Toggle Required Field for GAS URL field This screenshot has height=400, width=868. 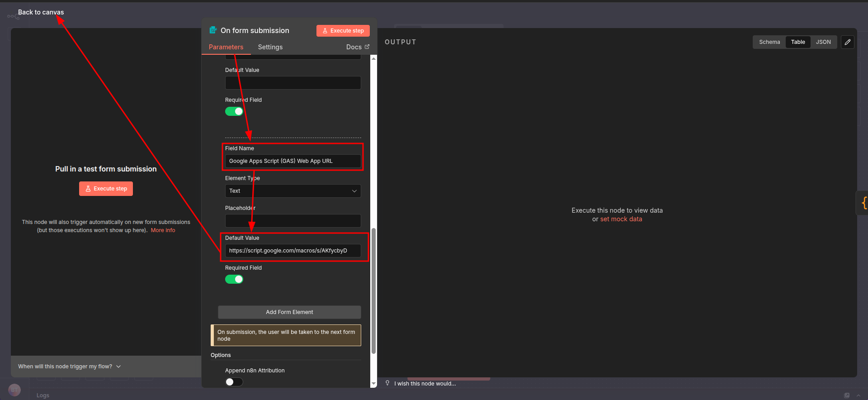234,279
